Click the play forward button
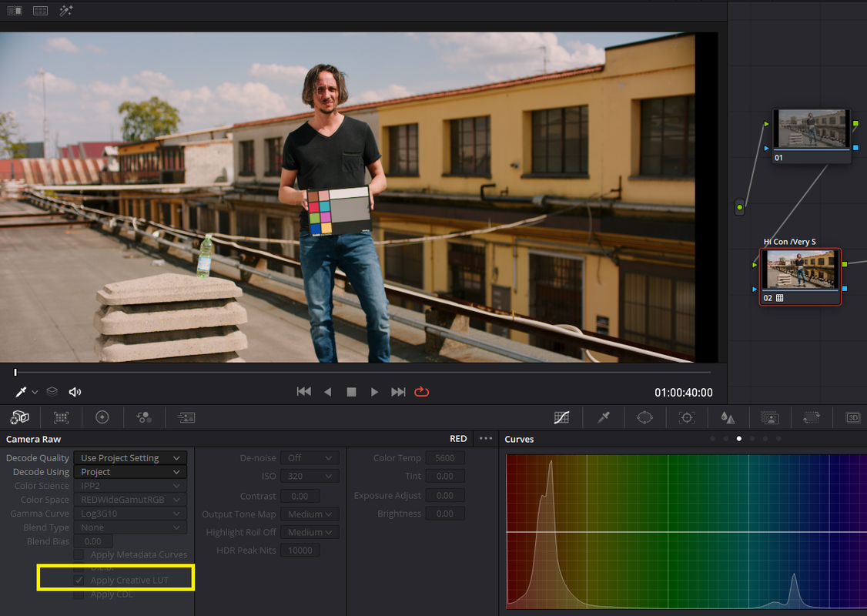Screen dimensions: 867x616 (x=374, y=392)
